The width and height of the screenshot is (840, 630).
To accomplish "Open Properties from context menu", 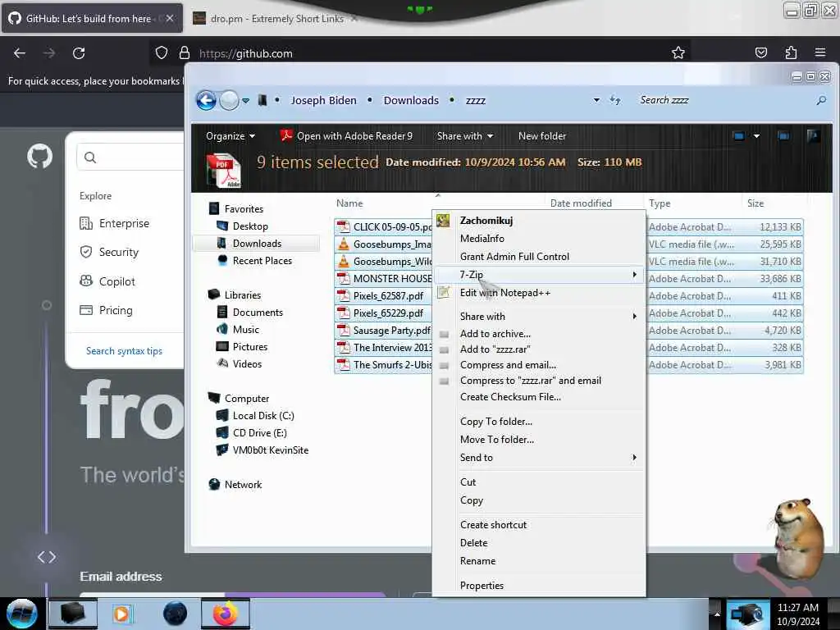I will point(538,586).
